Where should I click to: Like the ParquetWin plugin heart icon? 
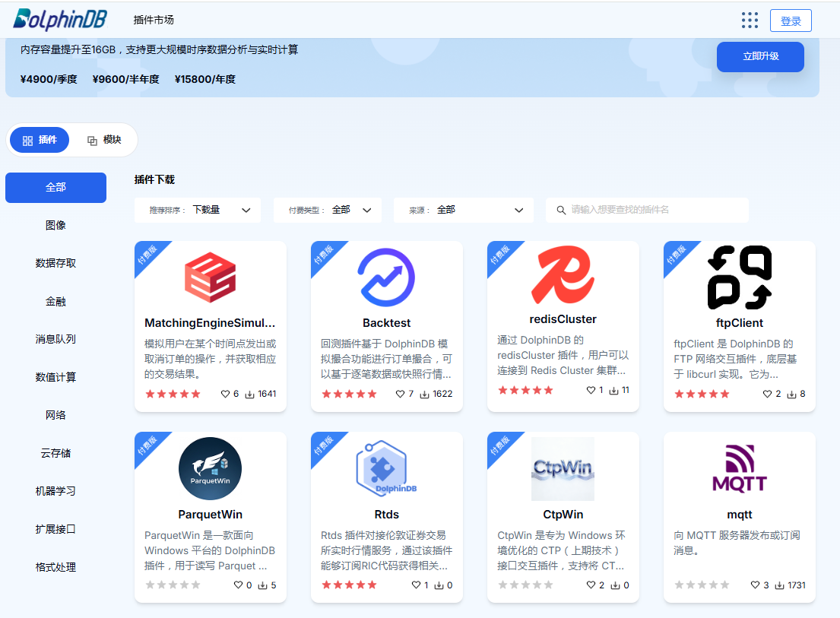pos(239,585)
